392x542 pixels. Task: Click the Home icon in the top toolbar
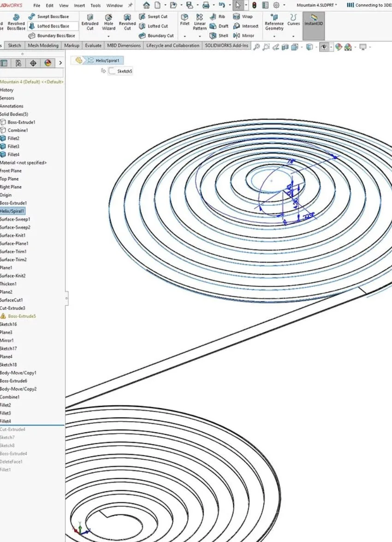(147, 5)
